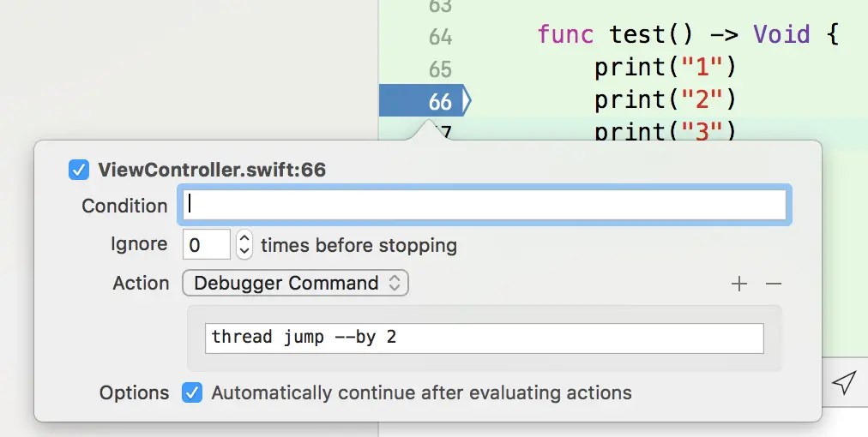The width and height of the screenshot is (868, 437).
Task: Click the print("1") code line
Action: [666, 68]
